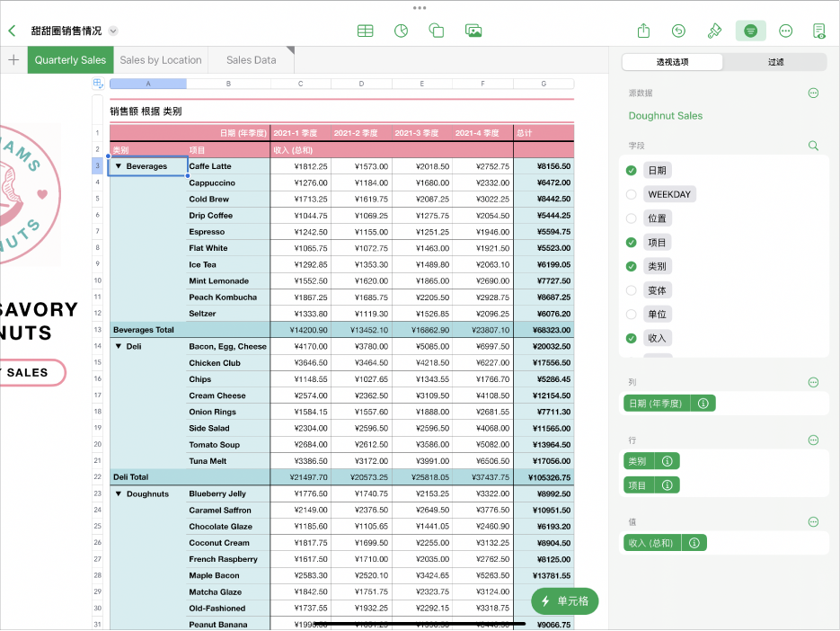
Task: Open info for the 项目 row field
Action: coord(667,485)
